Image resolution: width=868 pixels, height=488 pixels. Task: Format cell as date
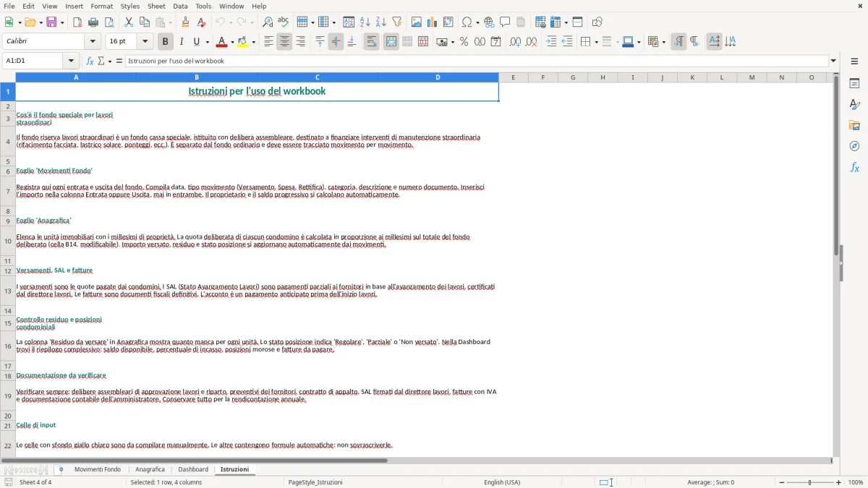click(x=495, y=42)
